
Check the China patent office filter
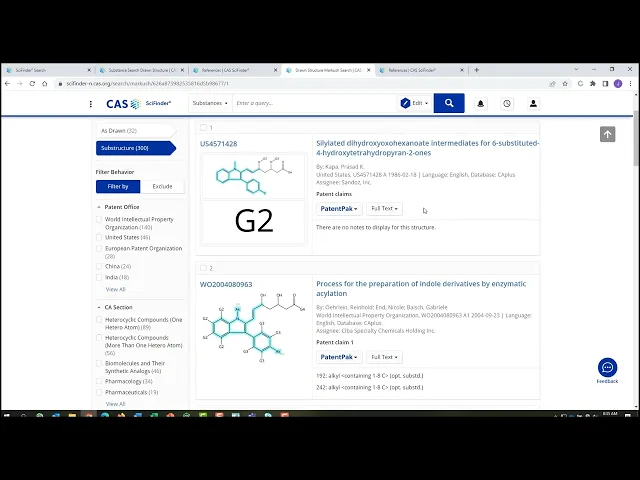99,266
